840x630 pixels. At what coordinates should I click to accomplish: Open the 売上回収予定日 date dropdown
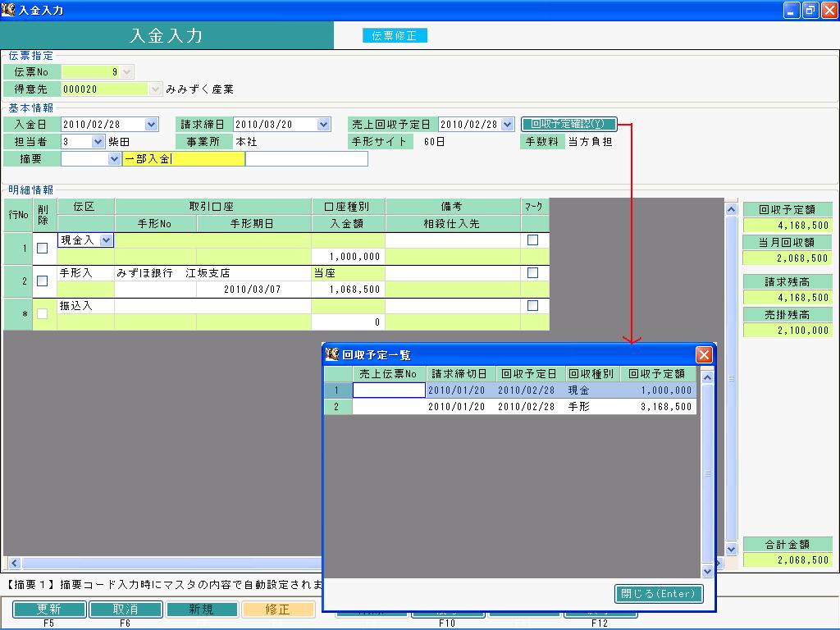click(507, 125)
